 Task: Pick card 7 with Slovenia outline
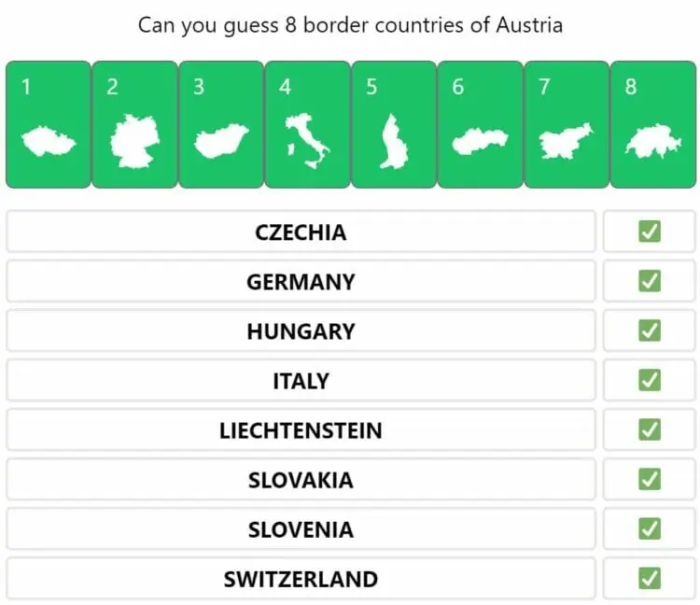[567, 124]
